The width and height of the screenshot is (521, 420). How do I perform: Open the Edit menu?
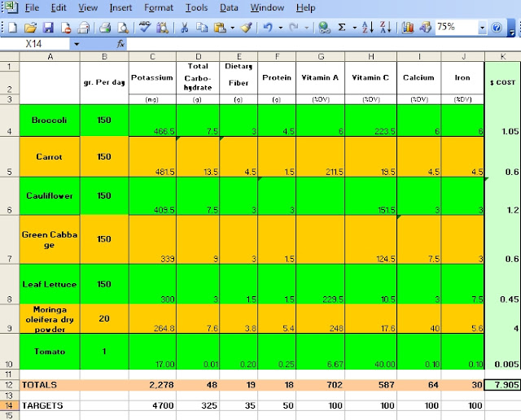[x=58, y=7]
